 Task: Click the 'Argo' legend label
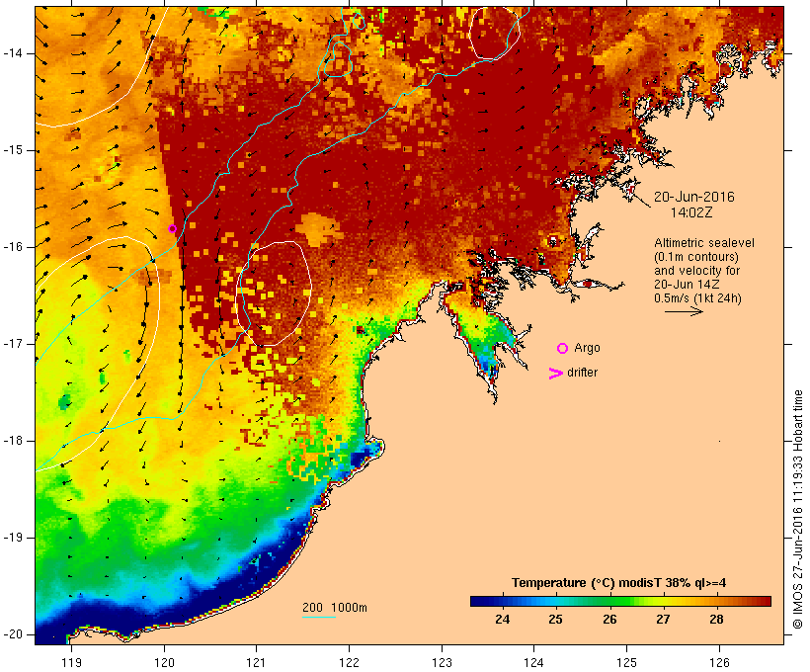[x=588, y=348]
